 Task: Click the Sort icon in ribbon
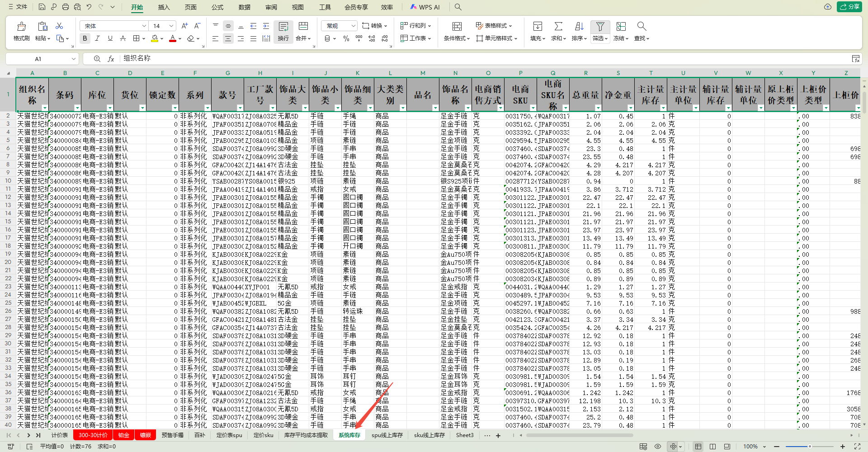579,27
